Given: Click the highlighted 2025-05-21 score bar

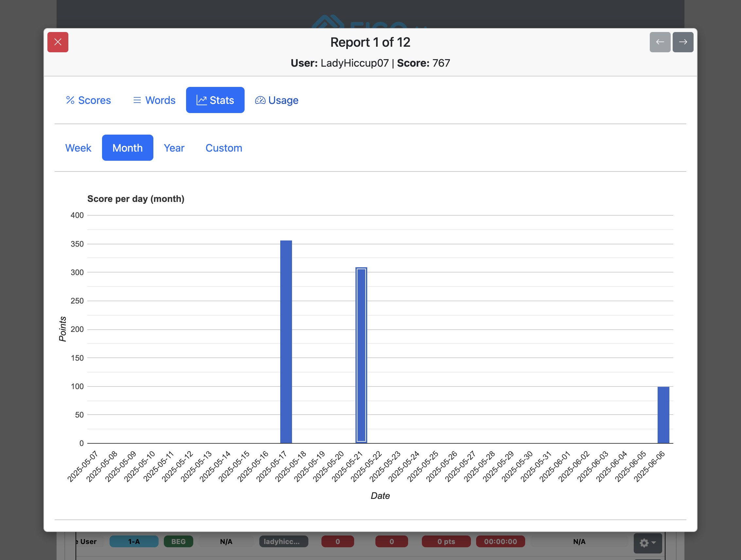Looking at the screenshot, I should 361,355.
